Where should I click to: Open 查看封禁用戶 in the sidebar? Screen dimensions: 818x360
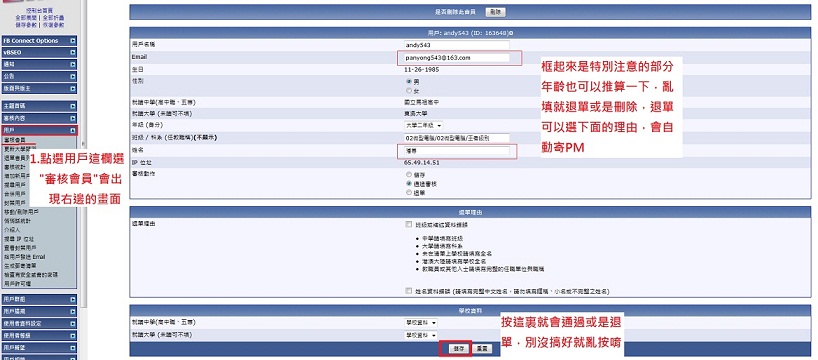20,248
